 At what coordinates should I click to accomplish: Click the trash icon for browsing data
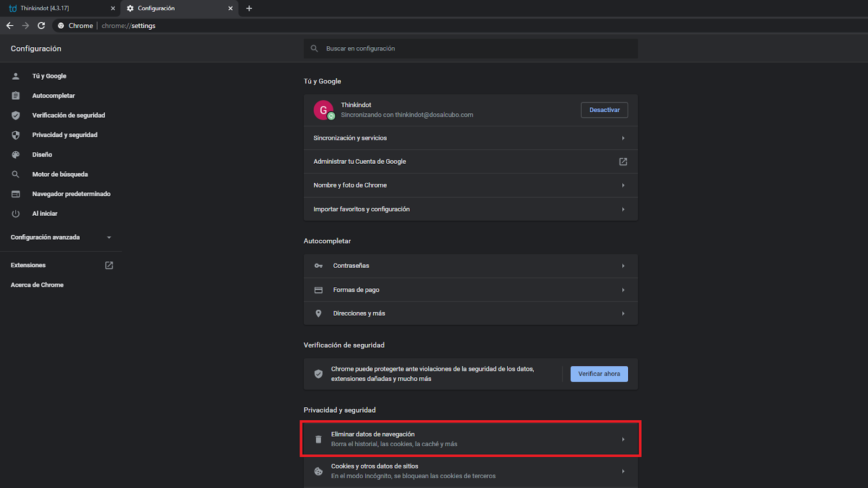318,439
